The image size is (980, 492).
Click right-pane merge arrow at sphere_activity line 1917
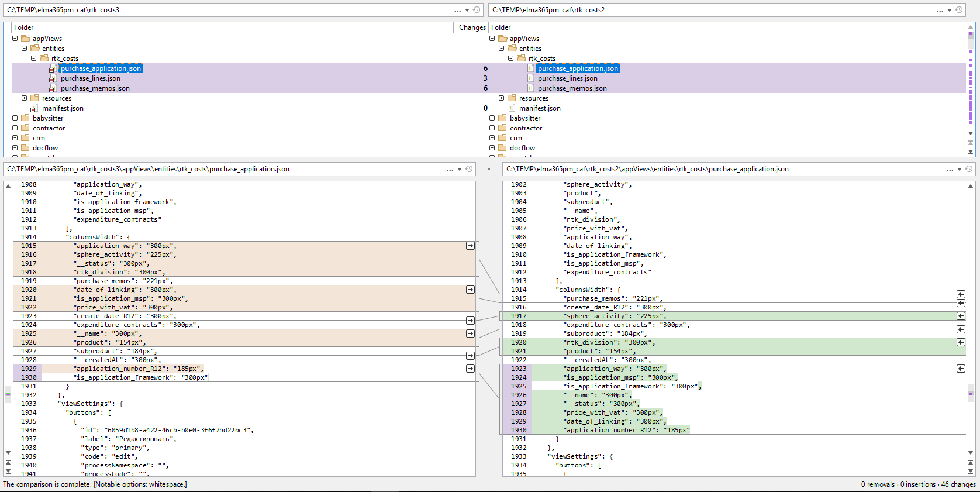[961, 316]
